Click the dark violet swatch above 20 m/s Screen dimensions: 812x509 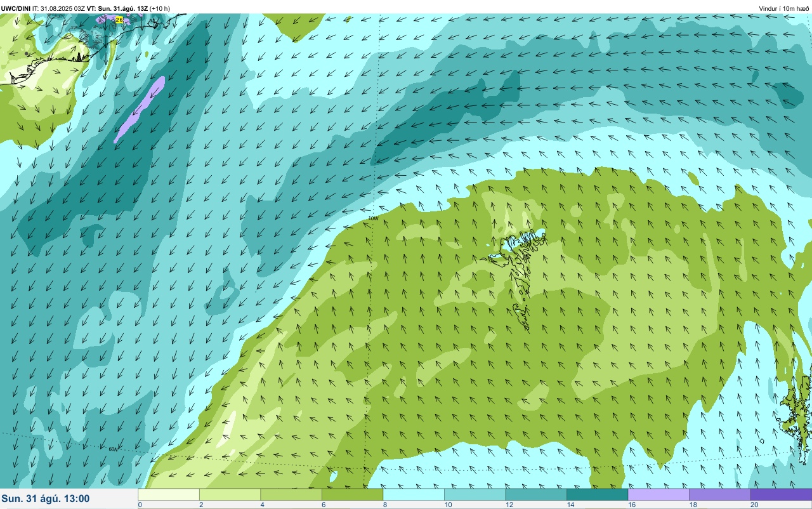point(781,494)
